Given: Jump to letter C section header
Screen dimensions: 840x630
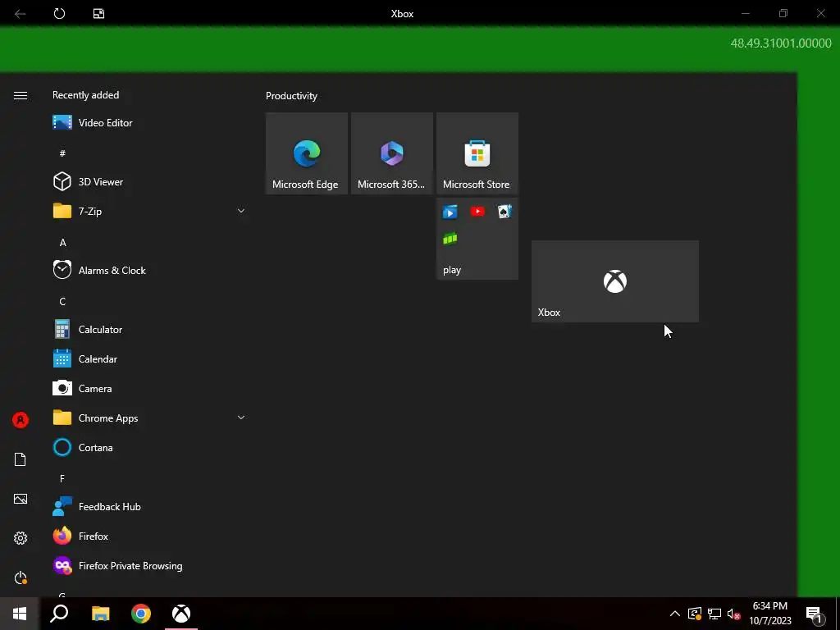Looking at the screenshot, I should [62, 302].
